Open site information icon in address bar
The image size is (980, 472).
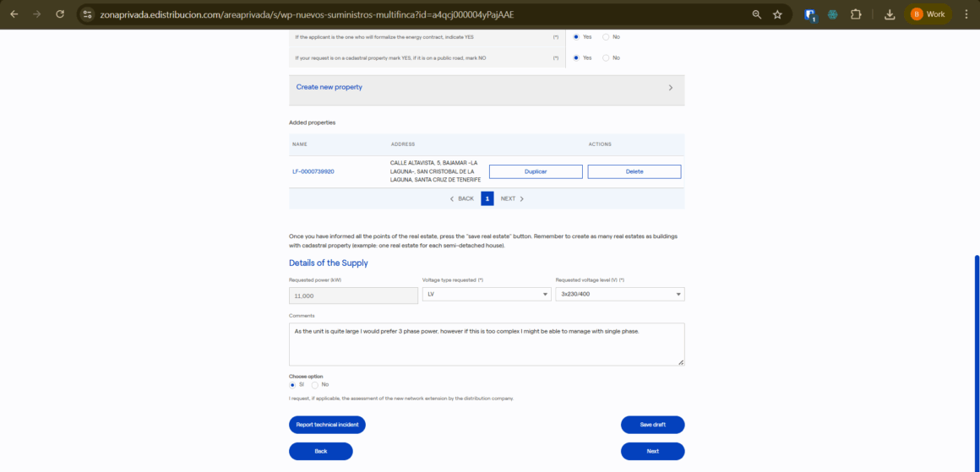click(87, 14)
